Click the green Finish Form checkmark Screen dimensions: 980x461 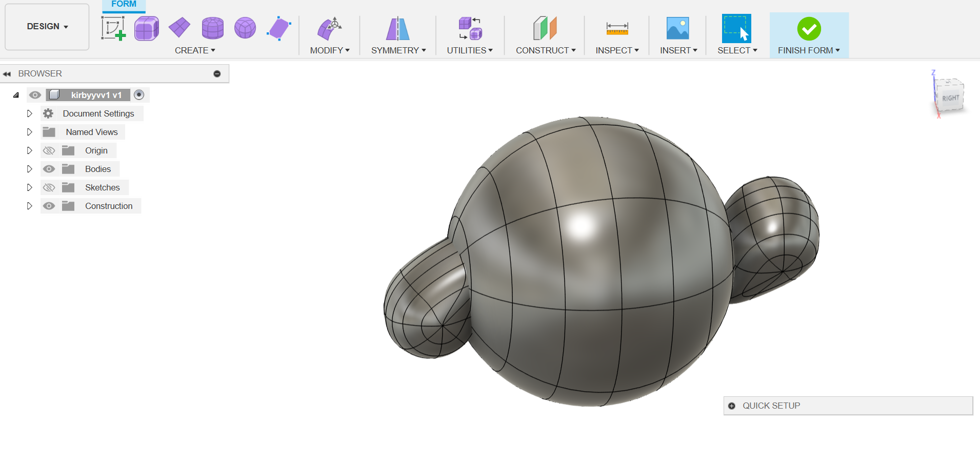point(809,29)
